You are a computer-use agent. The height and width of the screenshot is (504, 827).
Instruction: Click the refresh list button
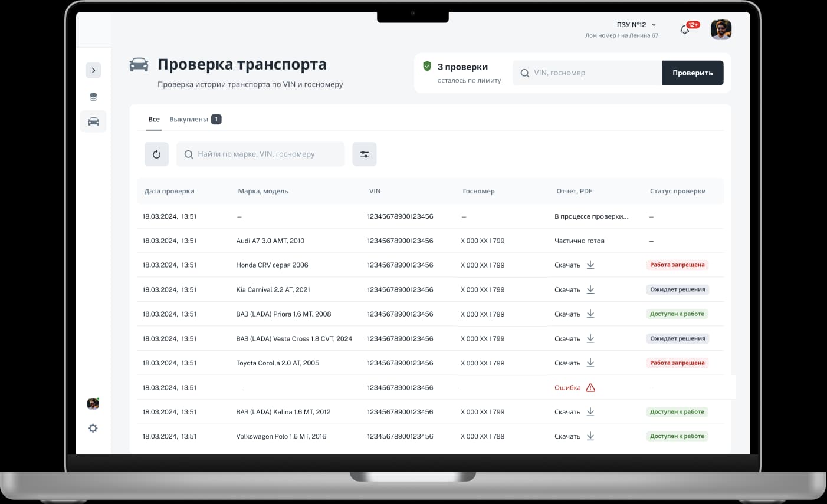[x=156, y=154]
